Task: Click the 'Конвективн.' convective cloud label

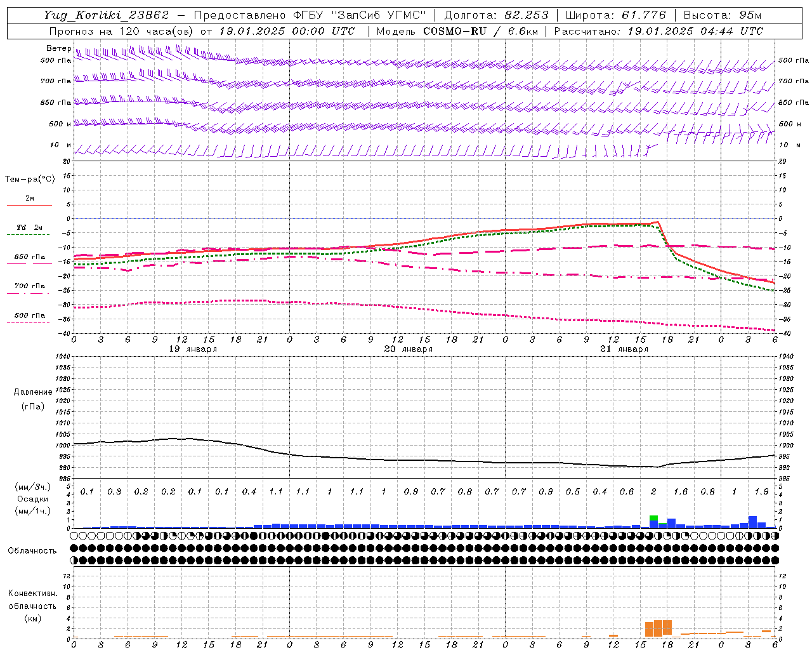Action: pos(33,594)
